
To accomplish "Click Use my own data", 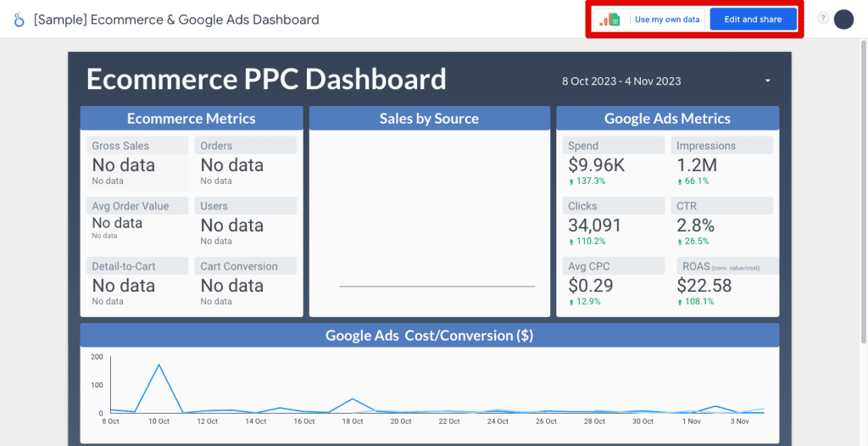I will [x=667, y=20].
